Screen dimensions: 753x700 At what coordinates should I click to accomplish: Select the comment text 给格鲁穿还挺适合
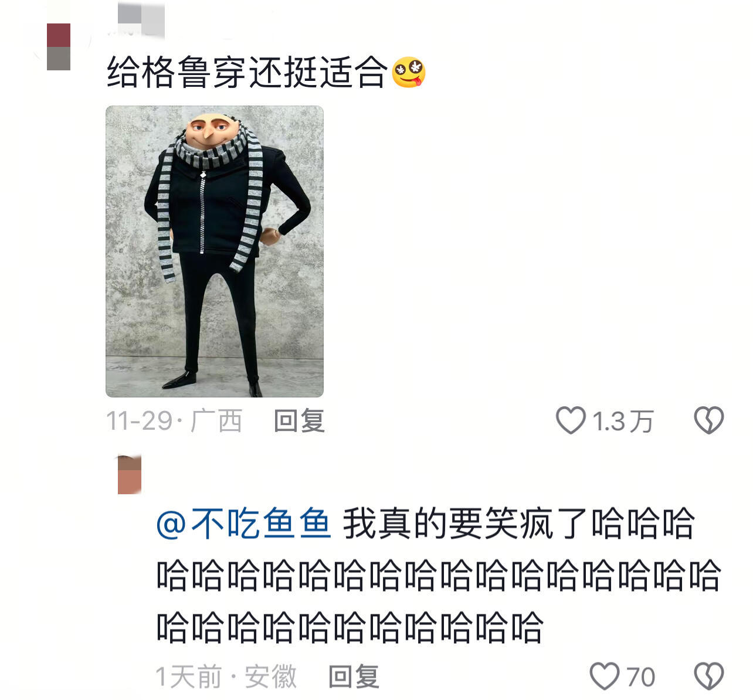click(x=247, y=73)
